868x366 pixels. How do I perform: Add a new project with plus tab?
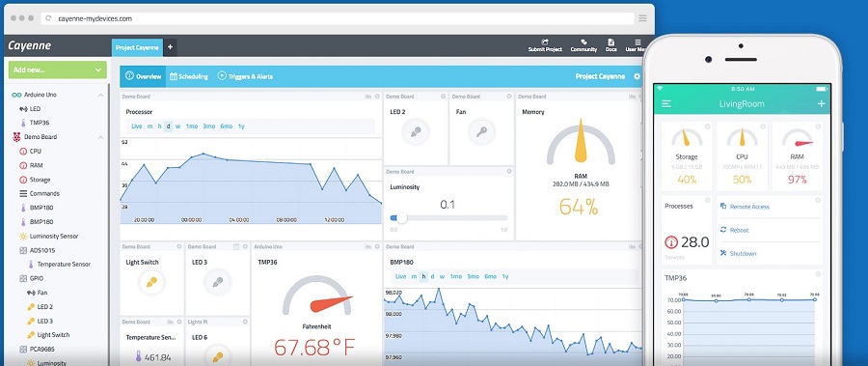[170, 47]
